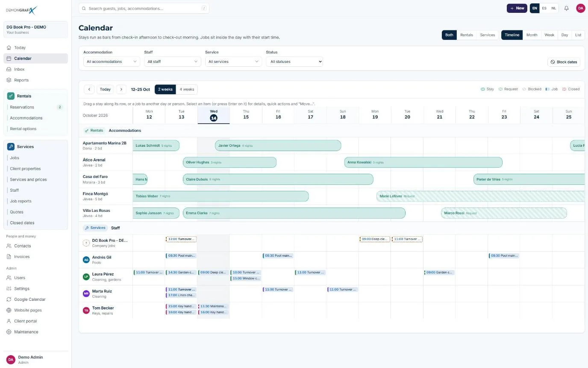This screenshot has height=368, width=588.
Task: Click the Block dates button
Action: click(x=564, y=62)
